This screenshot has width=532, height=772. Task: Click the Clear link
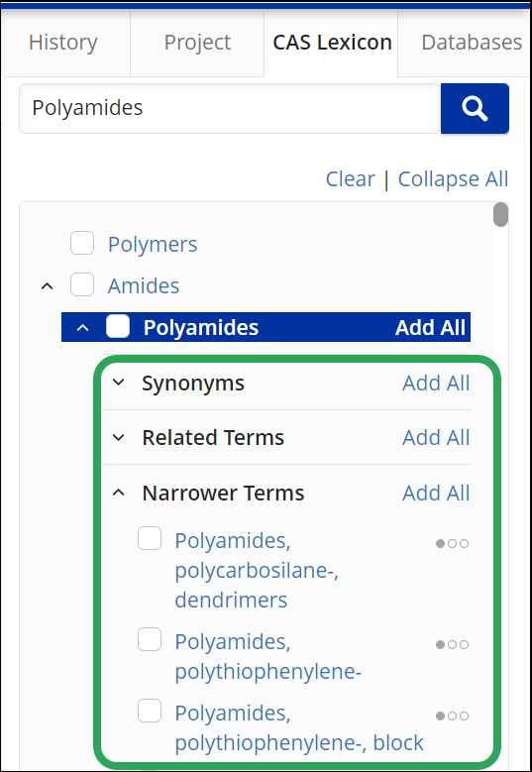[350, 178]
